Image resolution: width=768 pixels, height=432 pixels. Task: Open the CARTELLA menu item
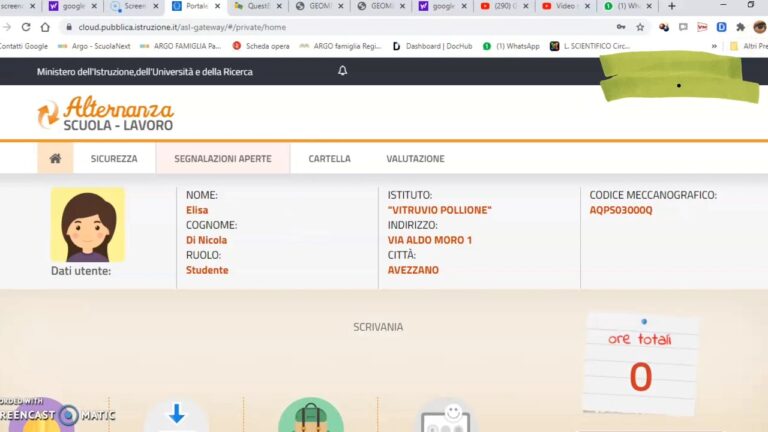click(x=330, y=159)
